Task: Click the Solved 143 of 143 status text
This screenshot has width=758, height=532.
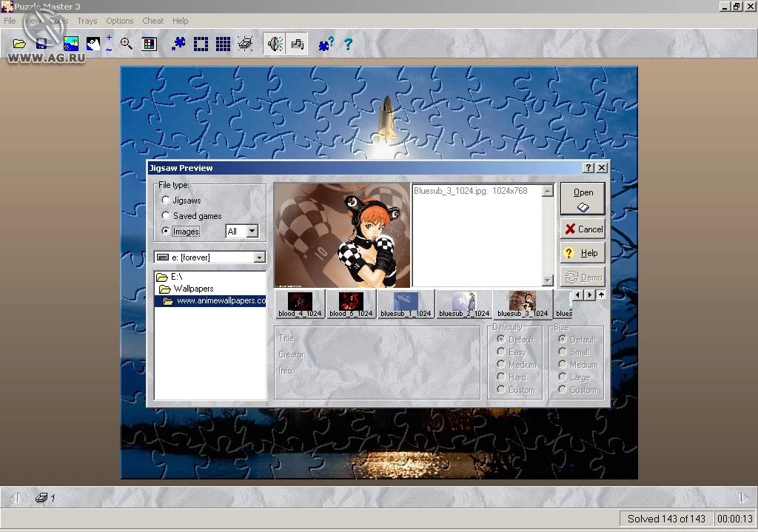Action: coord(666,519)
